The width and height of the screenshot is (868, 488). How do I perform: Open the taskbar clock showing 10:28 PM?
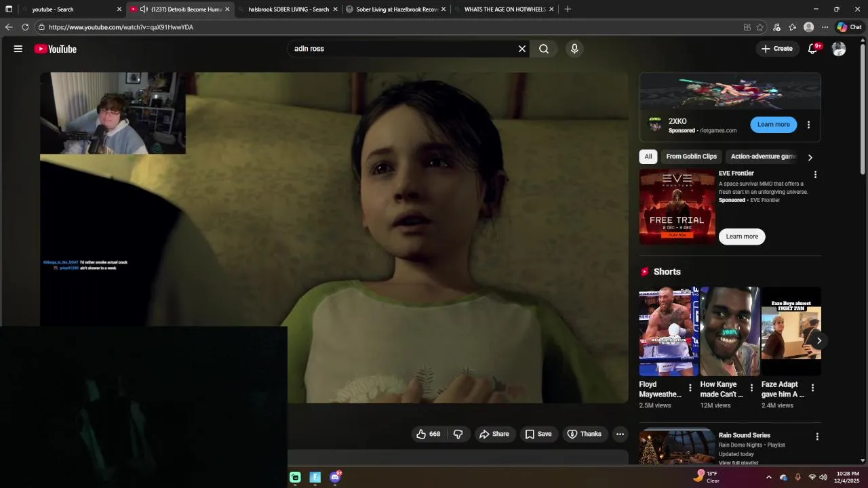pos(847,477)
